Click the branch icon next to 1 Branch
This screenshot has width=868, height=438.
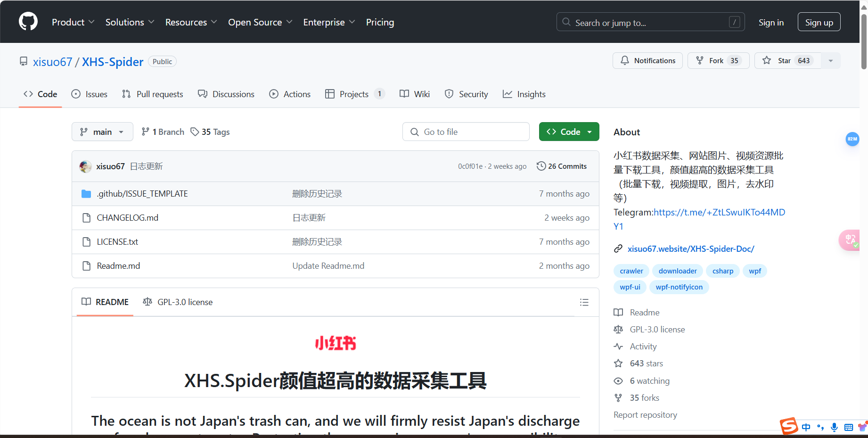click(x=145, y=132)
